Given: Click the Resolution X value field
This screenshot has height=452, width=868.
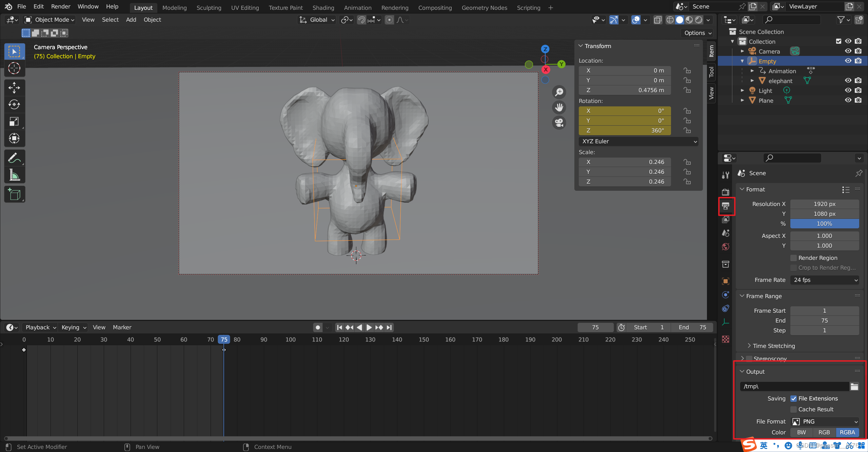Looking at the screenshot, I should 824,204.
